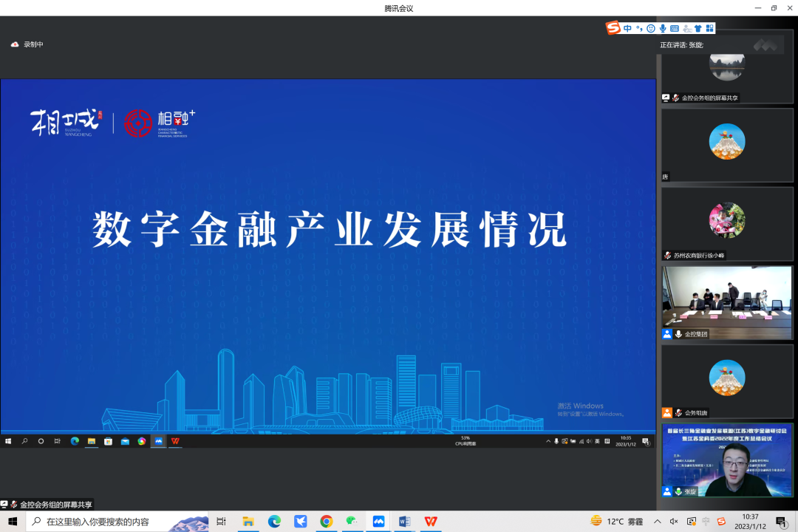Open Sogou soft keyboard icon
The width and height of the screenshot is (798, 532).
click(x=675, y=29)
